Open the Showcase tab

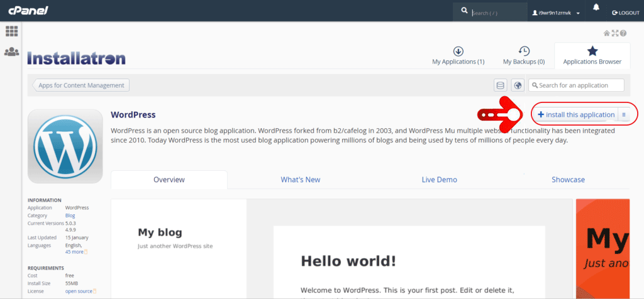568,180
